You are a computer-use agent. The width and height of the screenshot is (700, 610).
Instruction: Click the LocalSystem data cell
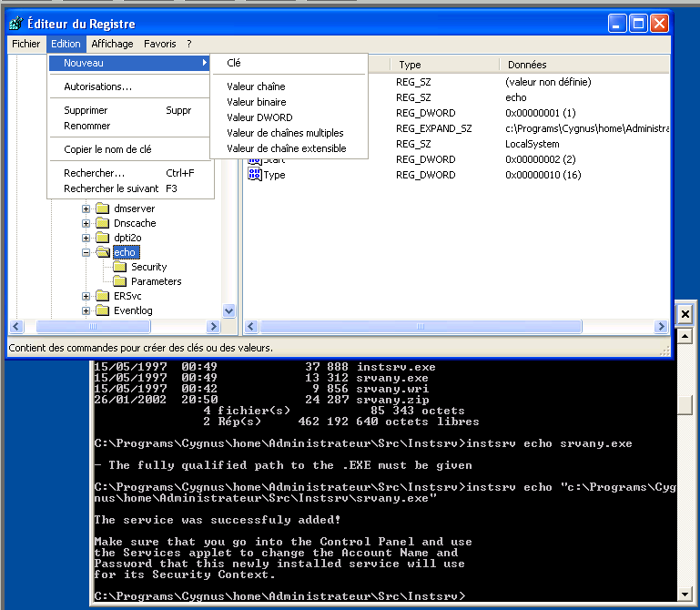click(x=533, y=144)
